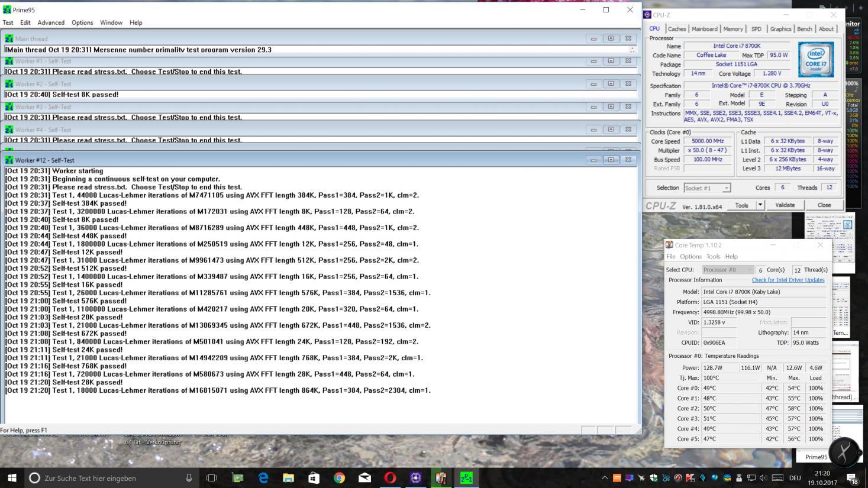The height and width of the screenshot is (488, 868).
Task: Maximize the Main thread child window
Action: click(611, 38)
